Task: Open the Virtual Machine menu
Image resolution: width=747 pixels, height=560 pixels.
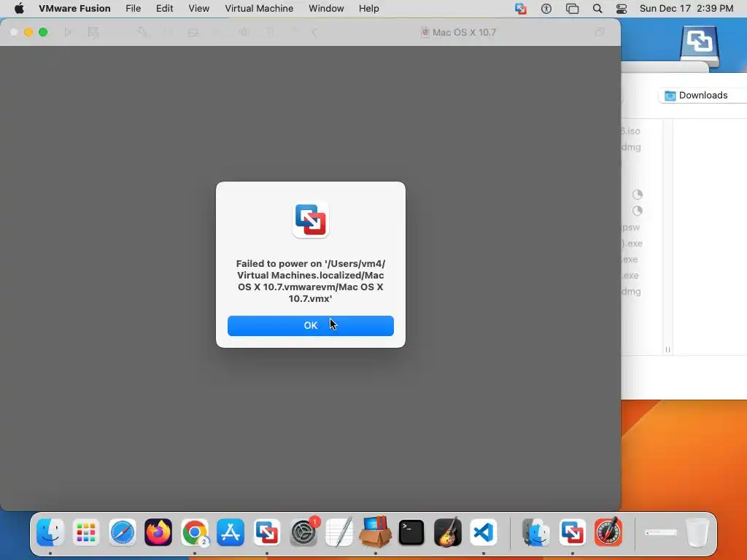Action: (259, 9)
